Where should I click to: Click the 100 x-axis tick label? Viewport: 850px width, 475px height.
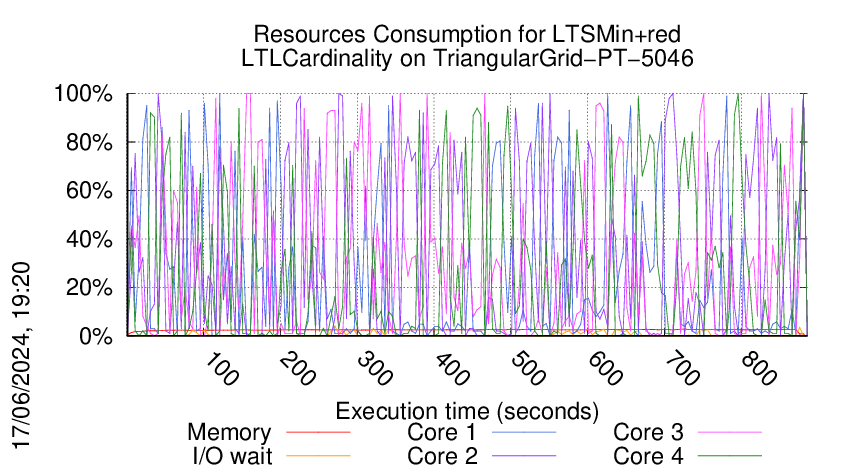(221, 369)
